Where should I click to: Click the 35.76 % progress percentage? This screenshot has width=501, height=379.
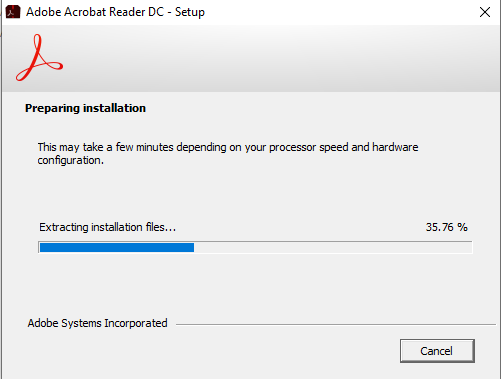(x=446, y=227)
